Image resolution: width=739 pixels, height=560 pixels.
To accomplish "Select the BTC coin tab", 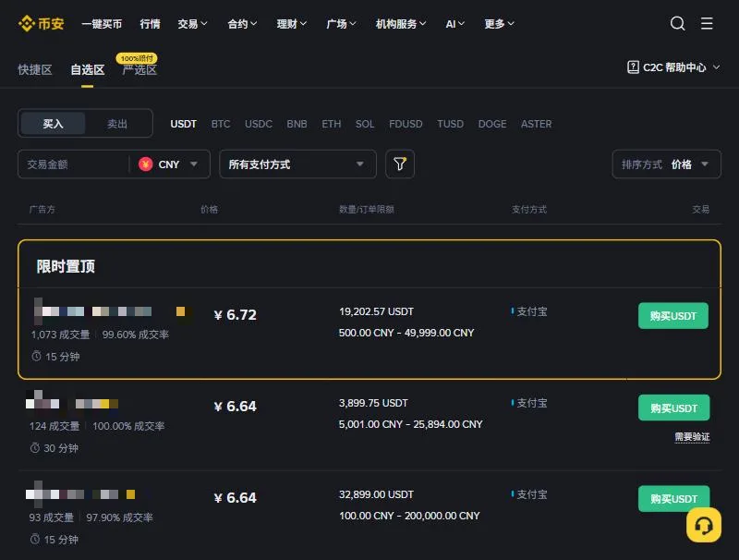I will pos(221,124).
